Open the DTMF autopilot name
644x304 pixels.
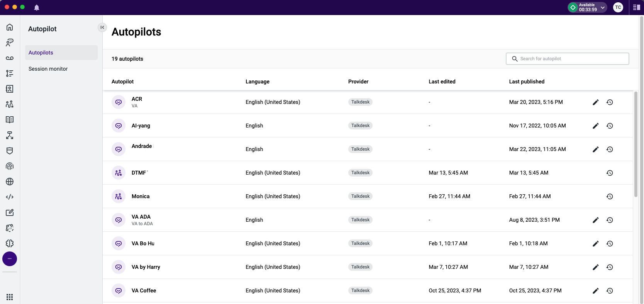pyautogui.click(x=139, y=173)
